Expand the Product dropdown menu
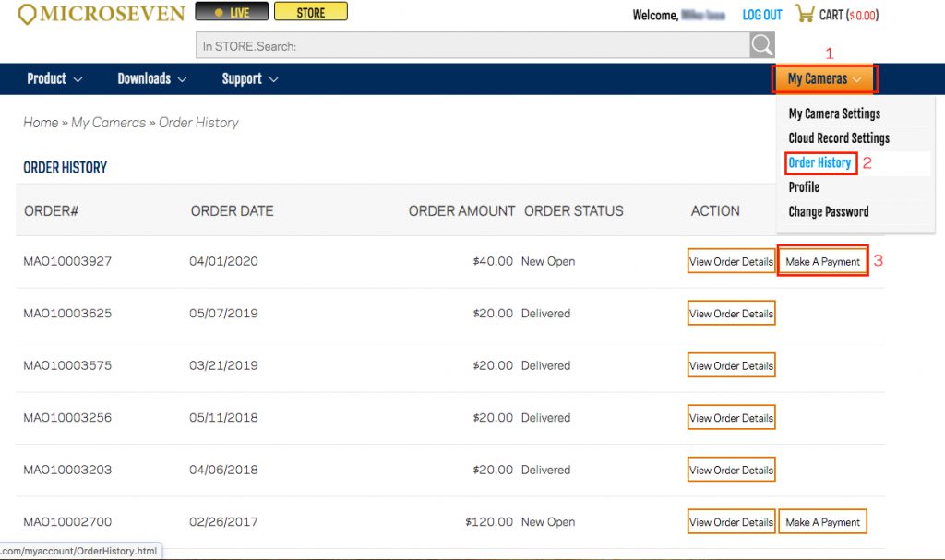 [54, 79]
